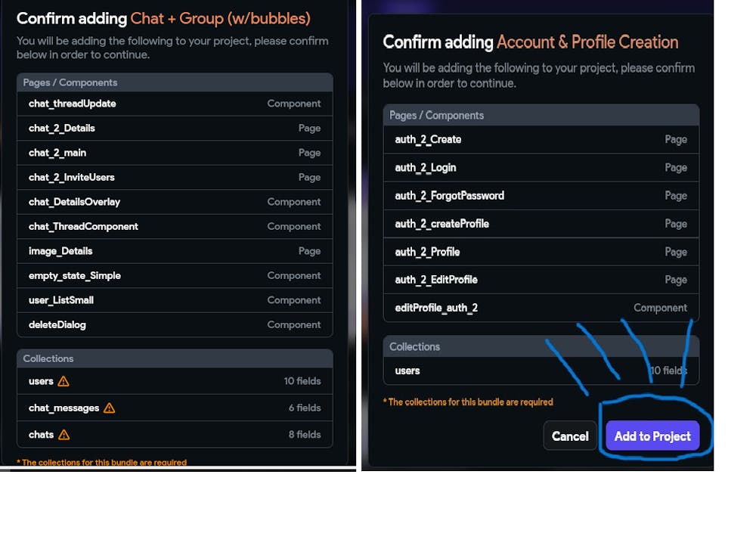Viewport: 756px width, 555px height.
Task: Click warning icon next to chat_messages
Action: 110,408
